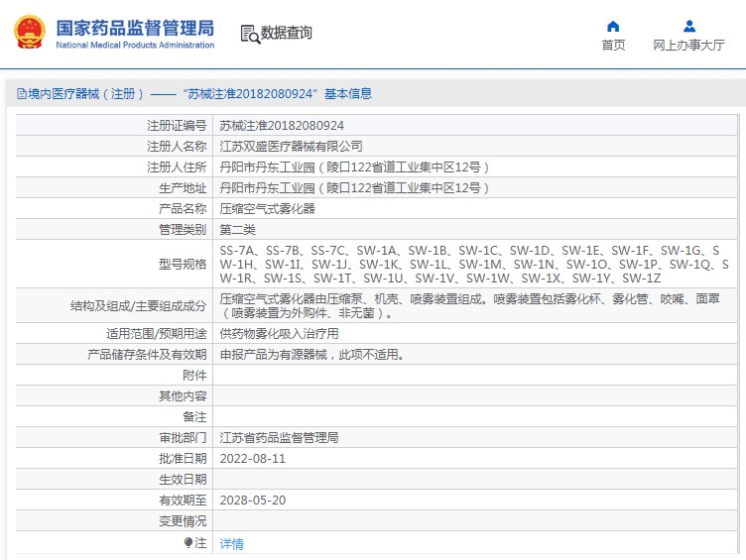
Task: Click expiry date 2028-05-20 value
Action: pos(253,501)
